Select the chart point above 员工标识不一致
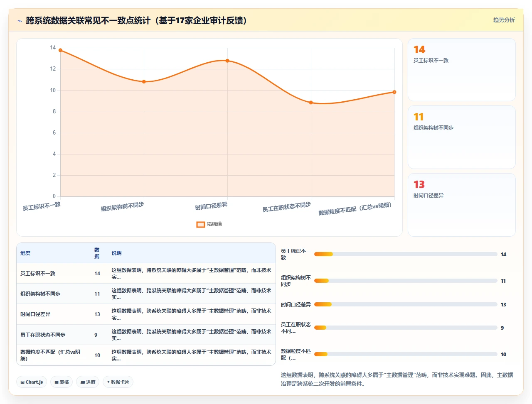 (x=61, y=50)
